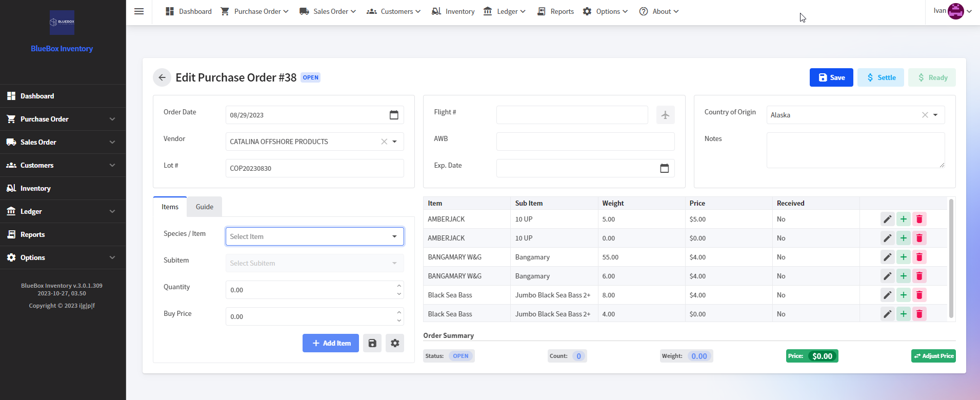Click the green plus icon on Black Sea Bass 8.00 row
The image size is (980, 400).
pyautogui.click(x=903, y=295)
